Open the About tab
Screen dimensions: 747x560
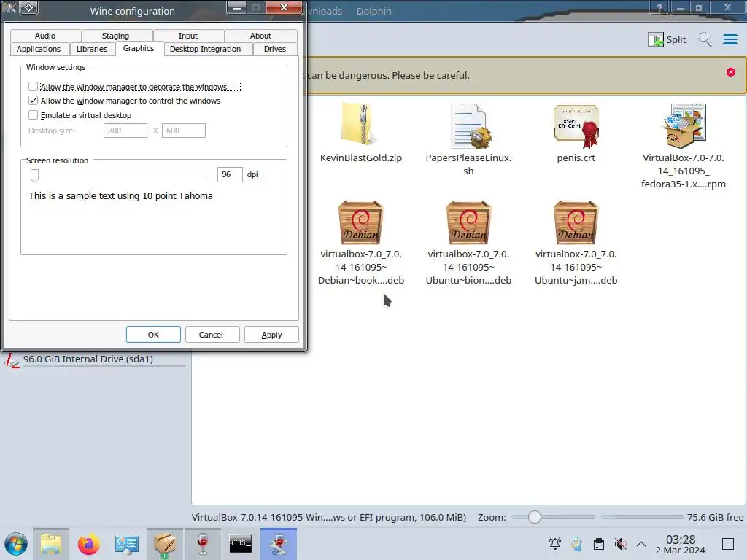point(260,36)
